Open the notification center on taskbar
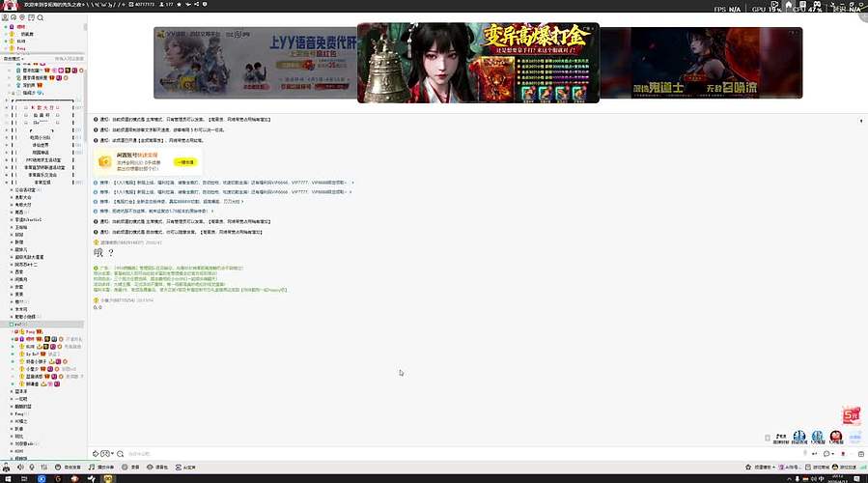Screen dimensions: 868x483 pos(858,478)
